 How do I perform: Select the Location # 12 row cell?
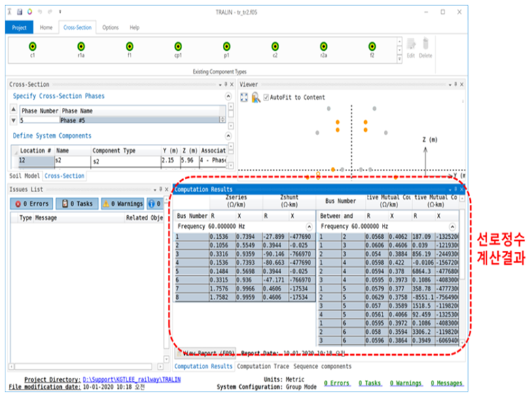pyautogui.click(x=36, y=161)
